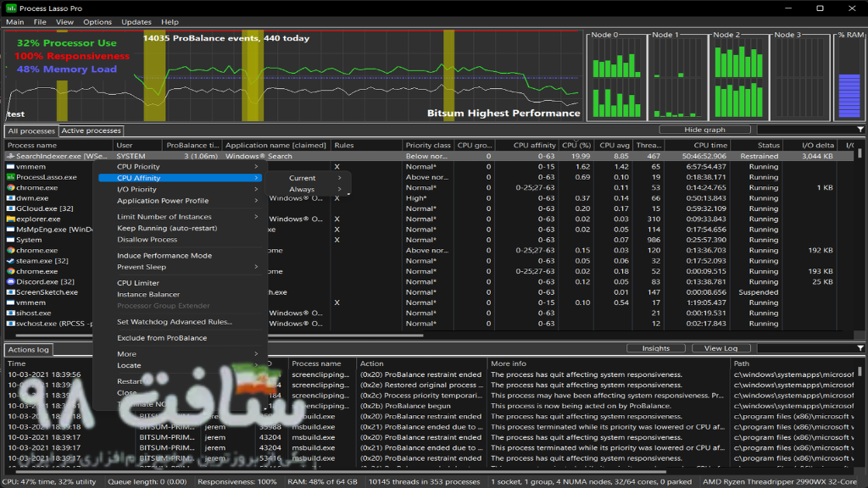Click Bitsum Highest Performance power plan text
Viewport: 868px width, 488px height.
504,113
